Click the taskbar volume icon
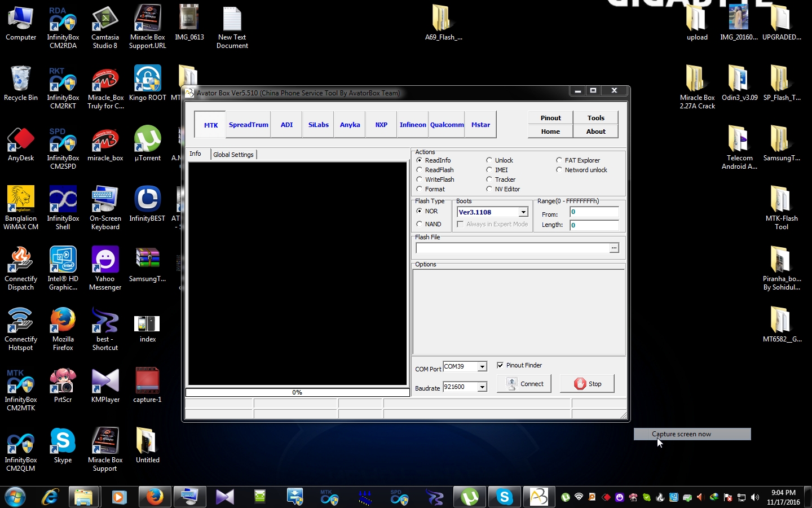This screenshot has height=508, width=812. pyautogui.click(x=755, y=497)
